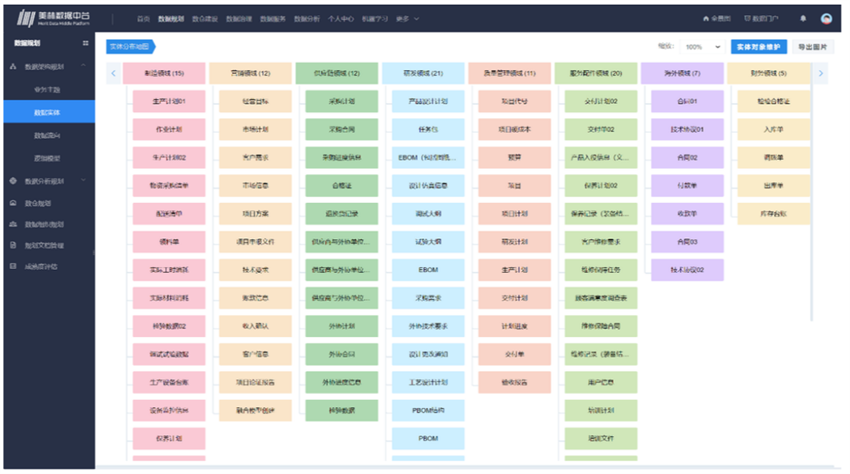Select the 个人中心 top navigation item
This screenshot has width=850, height=474.
[341, 19]
